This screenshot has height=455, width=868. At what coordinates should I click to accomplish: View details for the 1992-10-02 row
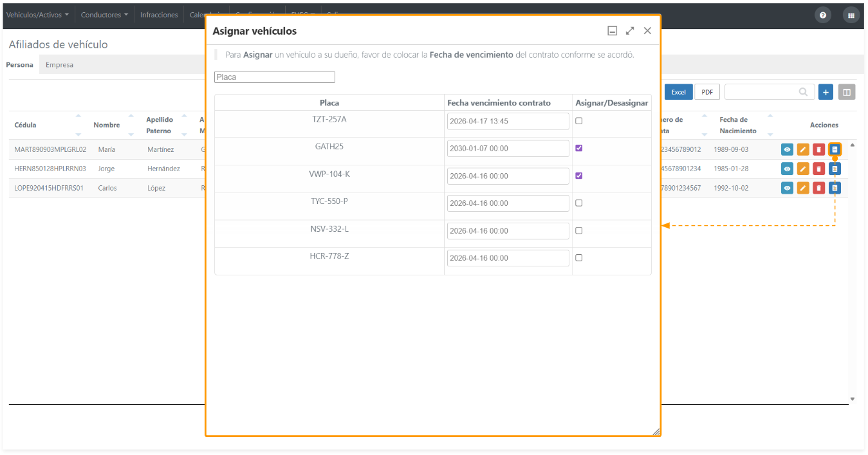pos(787,188)
